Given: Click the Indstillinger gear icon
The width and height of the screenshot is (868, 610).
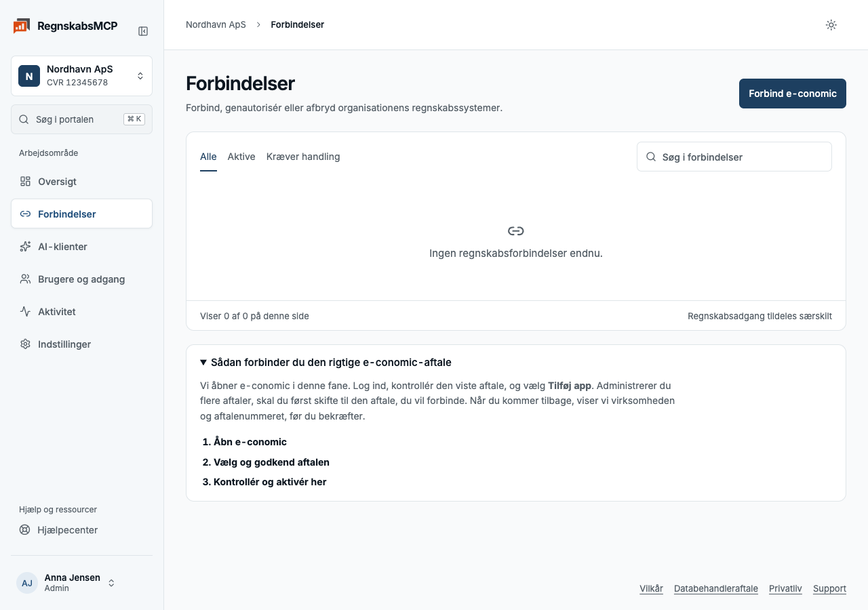Looking at the screenshot, I should 25,344.
